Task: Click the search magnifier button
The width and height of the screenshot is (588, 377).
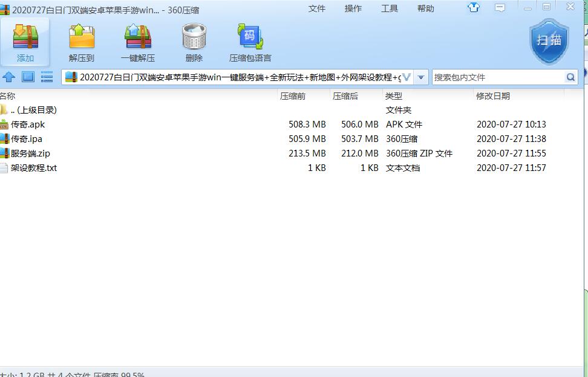Action: [570, 77]
